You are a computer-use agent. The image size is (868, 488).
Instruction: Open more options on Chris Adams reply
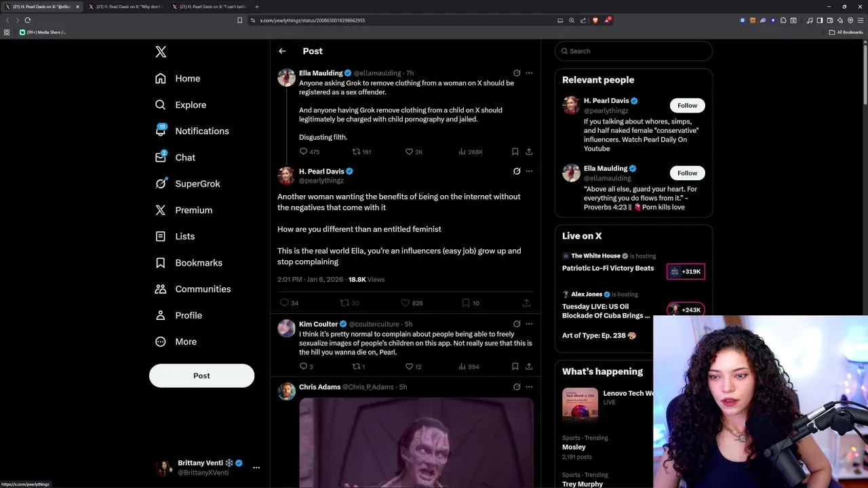point(529,387)
